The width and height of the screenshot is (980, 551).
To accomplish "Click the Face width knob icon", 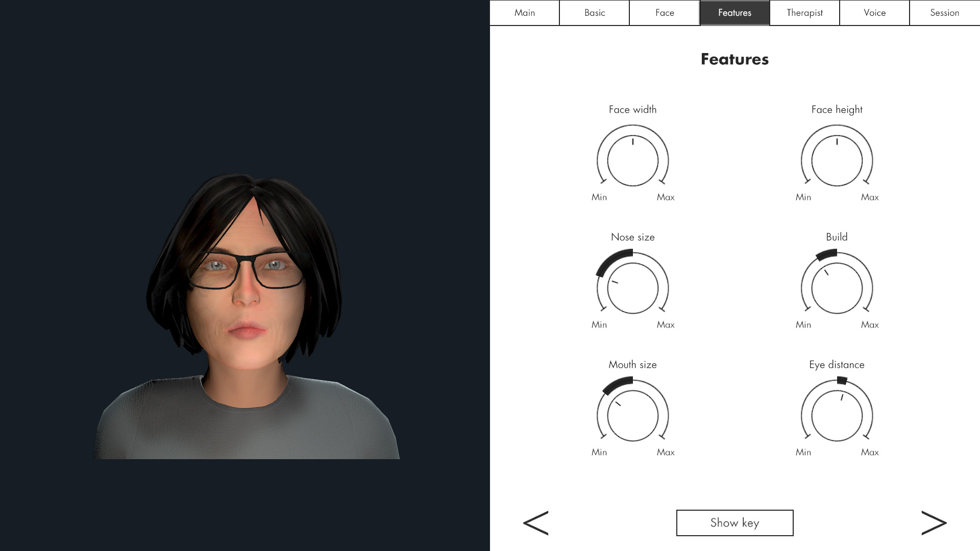I will pos(633,160).
